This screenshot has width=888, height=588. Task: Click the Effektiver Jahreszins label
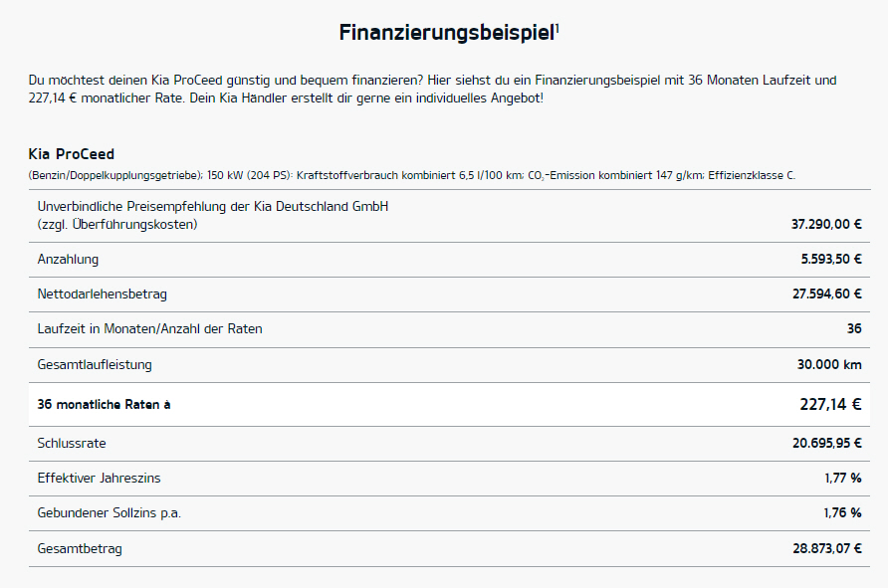coord(100,479)
